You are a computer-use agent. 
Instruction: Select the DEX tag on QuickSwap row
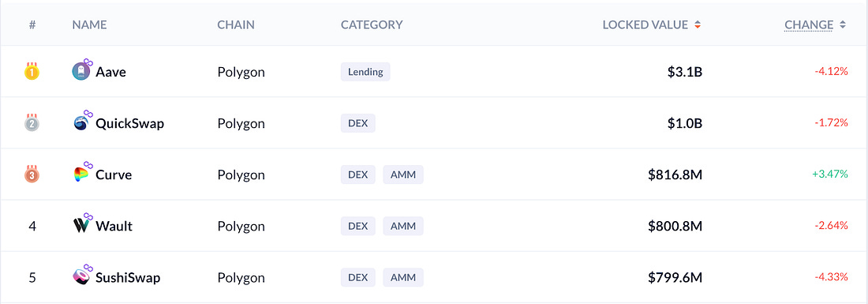[357, 123]
